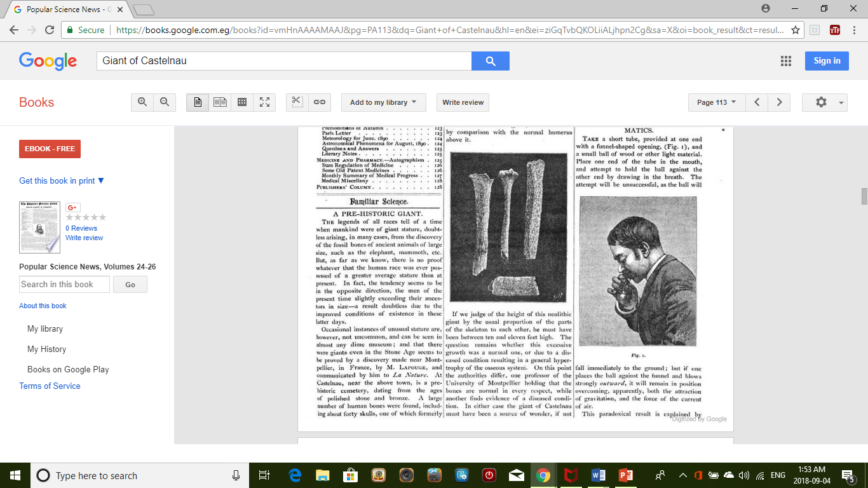The width and height of the screenshot is (868, 488).
Task: Activate the clip scissors tool
Action: coord(297,102)
